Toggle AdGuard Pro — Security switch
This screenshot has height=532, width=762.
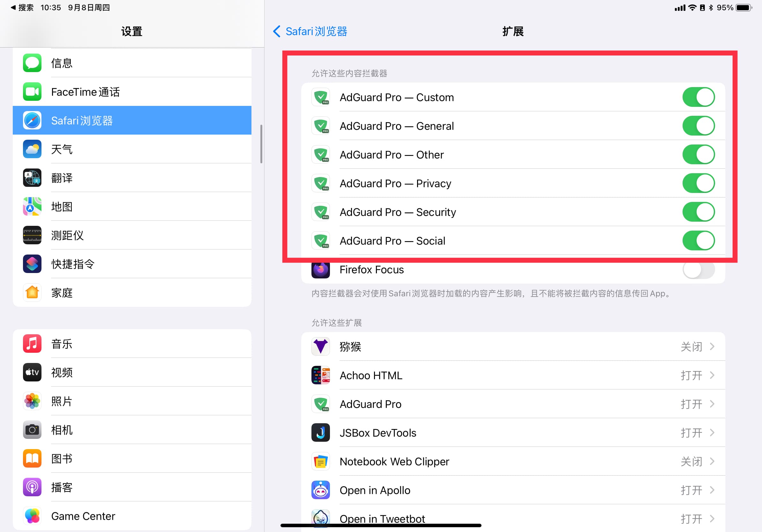point(698,212)
